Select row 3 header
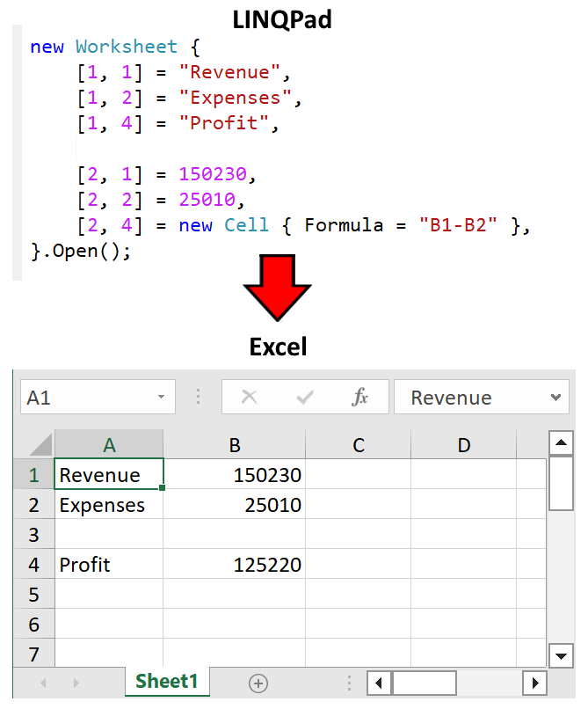This screenshot has height=709, width=588. pyautogui.click(x=34, y=534)
